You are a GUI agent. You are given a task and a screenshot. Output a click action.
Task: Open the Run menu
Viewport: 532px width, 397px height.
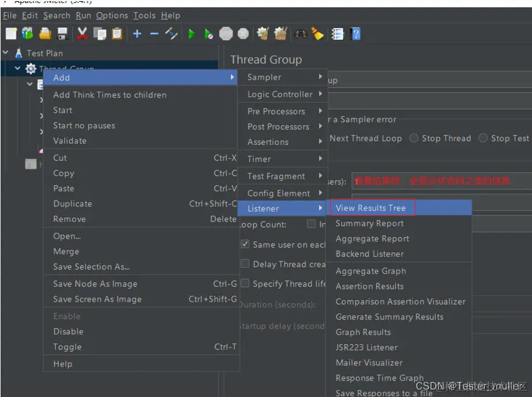pyautogui.click(x=83, y=16)
